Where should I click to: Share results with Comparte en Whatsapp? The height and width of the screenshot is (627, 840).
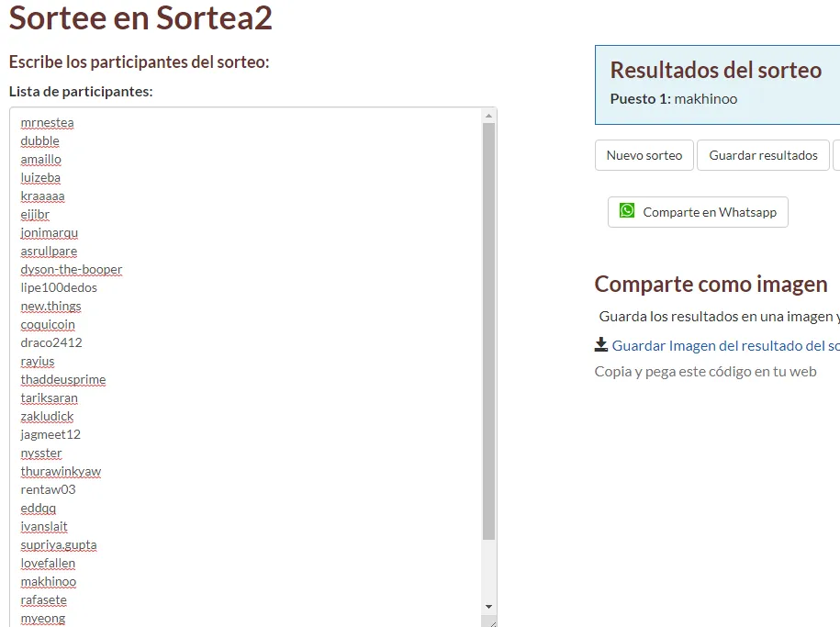point(698,212)
